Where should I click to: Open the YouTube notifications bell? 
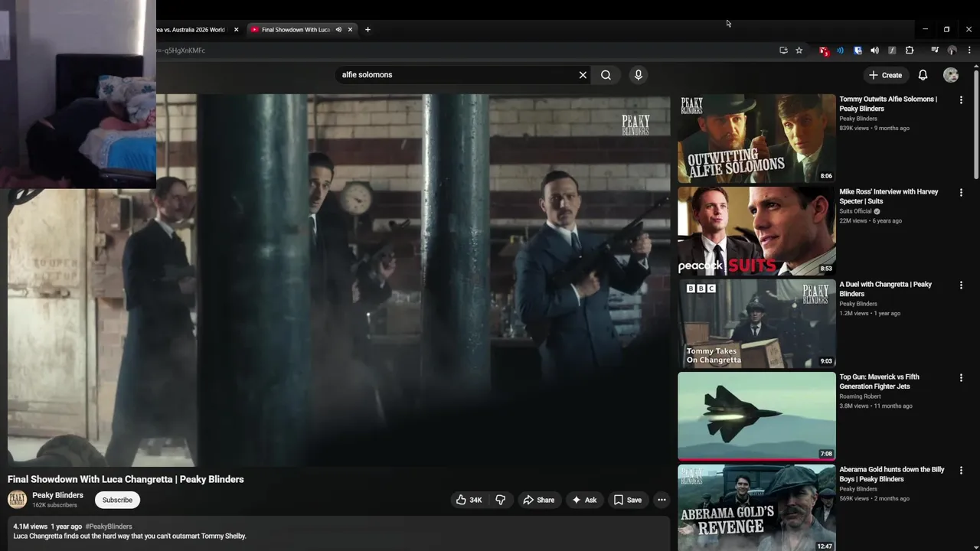[x=923, y=75]
